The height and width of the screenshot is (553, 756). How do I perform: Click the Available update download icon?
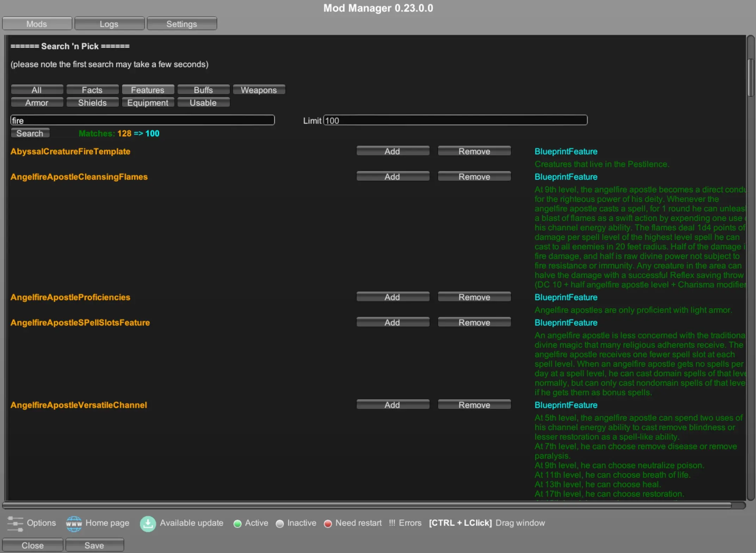click(x=148, y=523)
